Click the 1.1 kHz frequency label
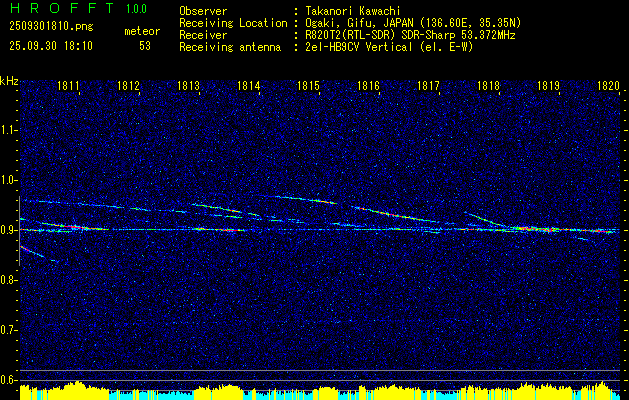629x400 pixels. (9, 130)
